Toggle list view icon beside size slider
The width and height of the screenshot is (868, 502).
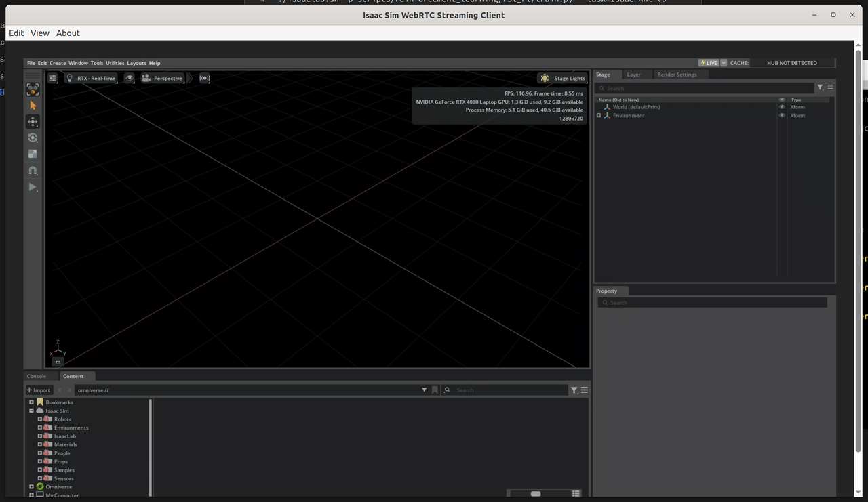click(x=576, y=494)
